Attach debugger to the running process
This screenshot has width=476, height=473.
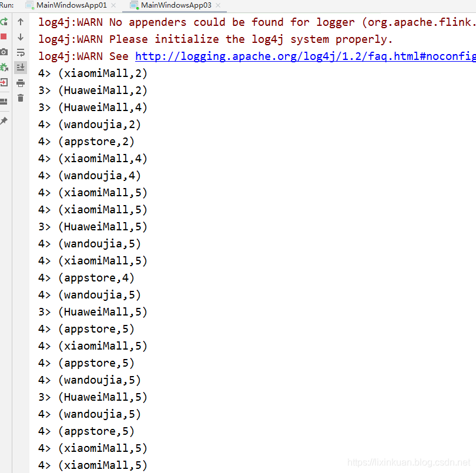4,66
